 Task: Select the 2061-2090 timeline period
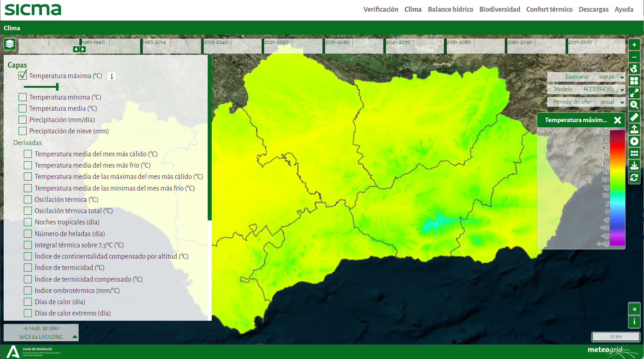tap(520, 42)
